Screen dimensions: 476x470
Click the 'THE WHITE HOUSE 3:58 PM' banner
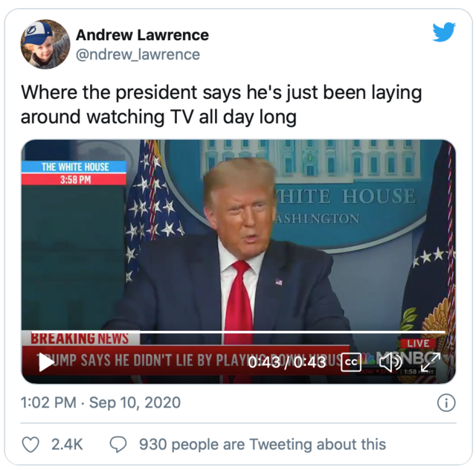(74, 173)
